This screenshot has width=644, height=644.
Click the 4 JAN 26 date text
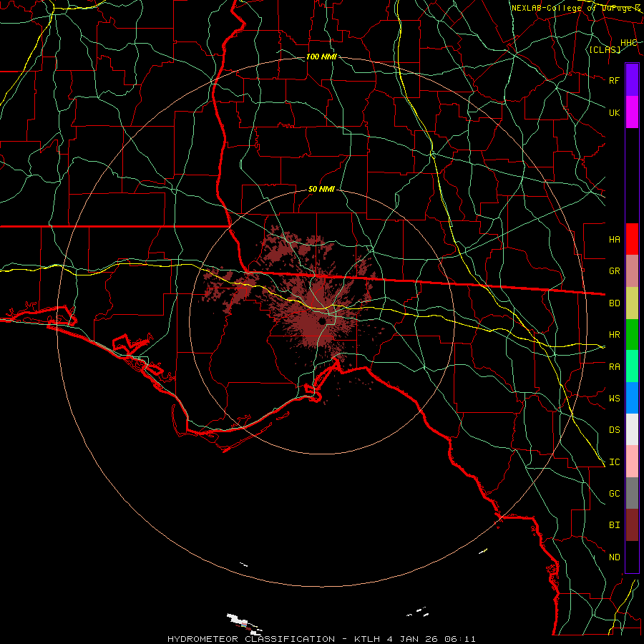413,639
